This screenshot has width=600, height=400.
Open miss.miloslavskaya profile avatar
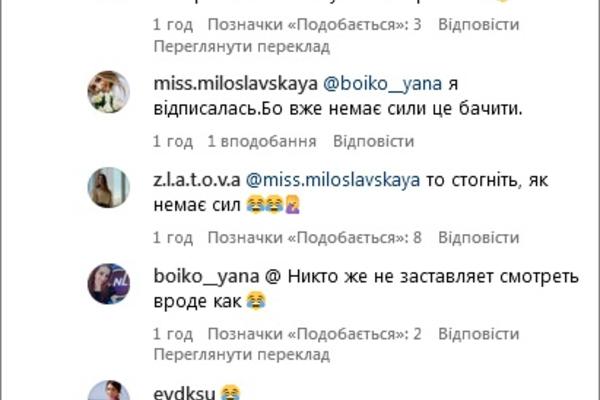pos(109,92)
